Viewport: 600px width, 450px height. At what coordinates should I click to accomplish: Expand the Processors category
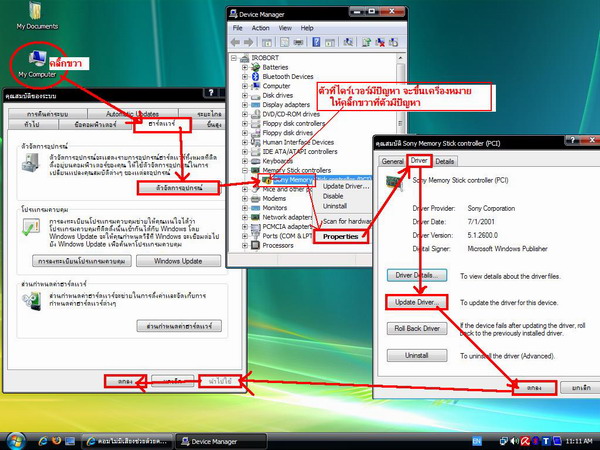tap(245, 246)
